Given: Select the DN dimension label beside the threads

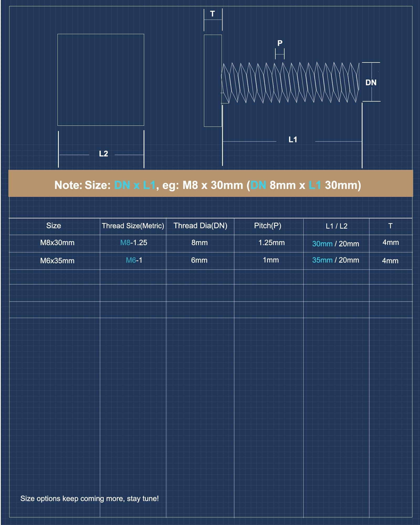Looking at the screenshot, I should tap(371, 83).
